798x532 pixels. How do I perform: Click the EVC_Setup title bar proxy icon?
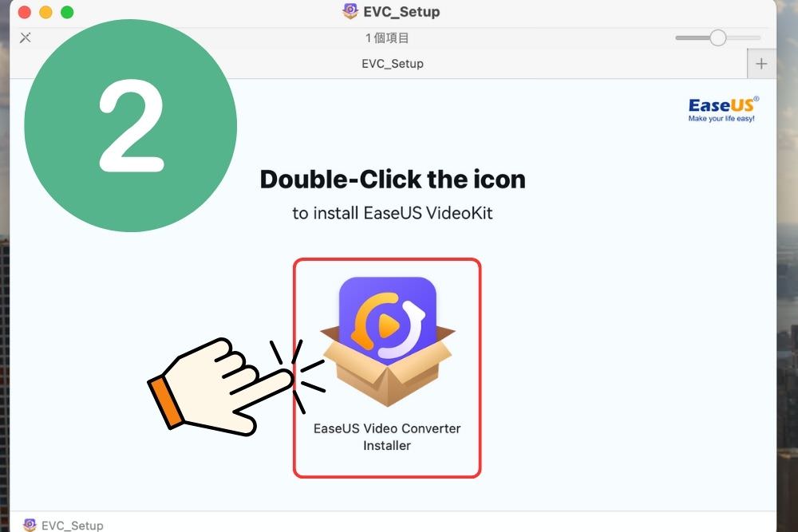[350, 10]
